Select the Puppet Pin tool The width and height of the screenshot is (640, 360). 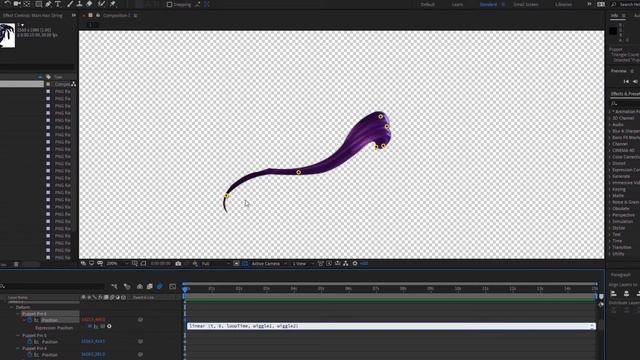pyautogui.click(x=113, y=4)
